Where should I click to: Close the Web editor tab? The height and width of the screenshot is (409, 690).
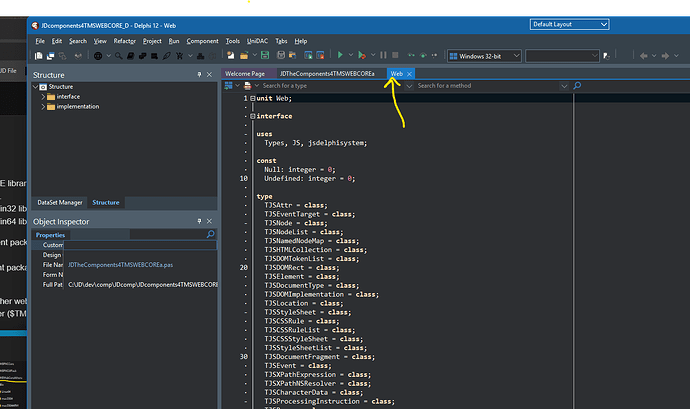point(409,74)
